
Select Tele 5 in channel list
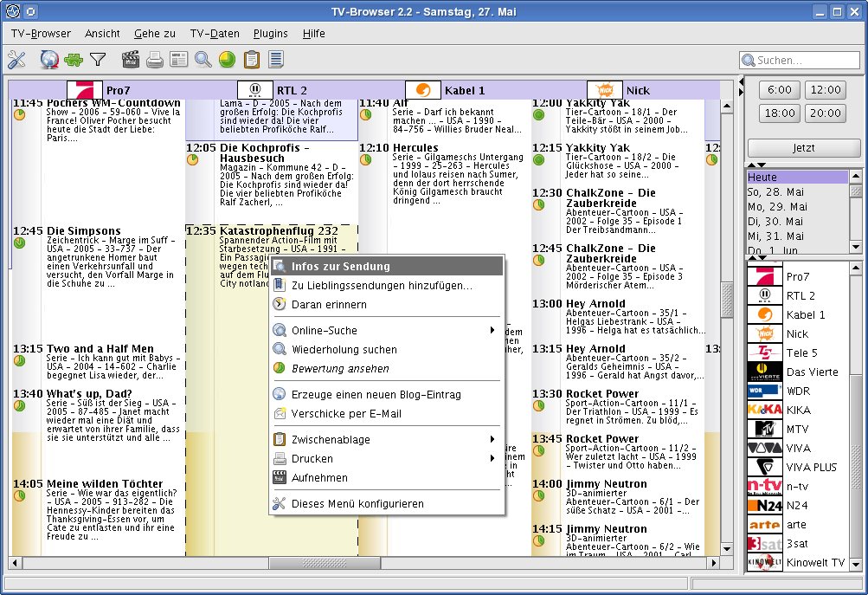pos(797,352)
